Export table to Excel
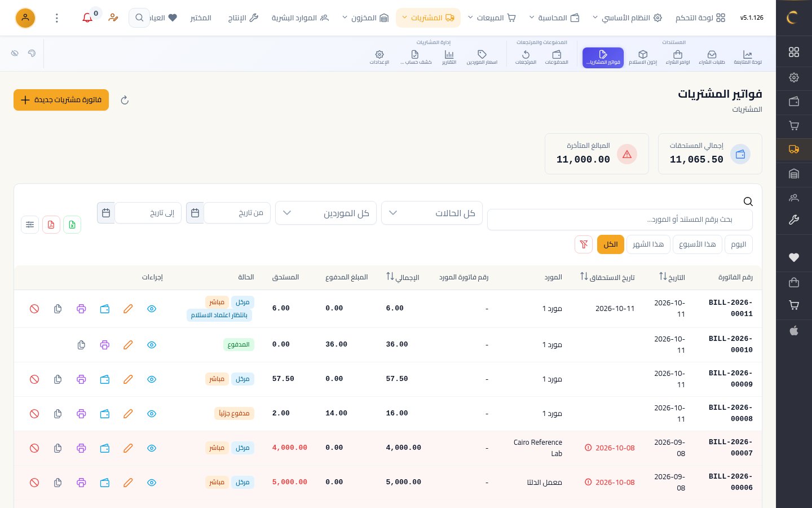 click(x=72, y=225)
